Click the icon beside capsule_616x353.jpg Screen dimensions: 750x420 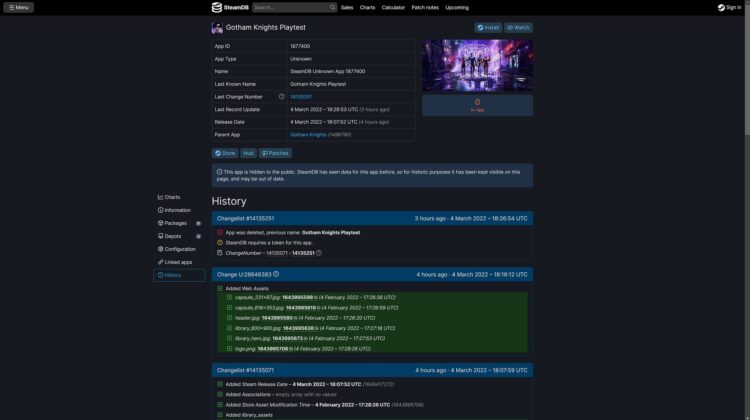click(229, 308)
